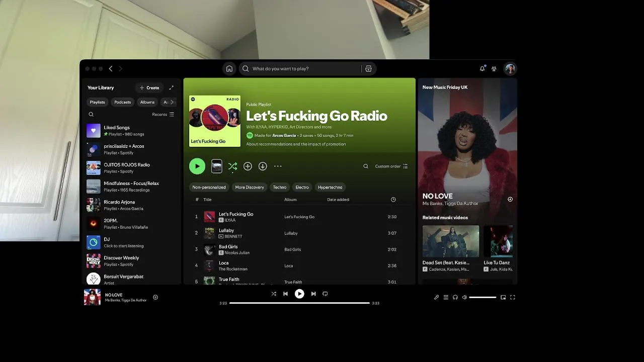The image size is (644, 362).
Task: Open the Like Tu Danz video thumbnail
Action: point(498,241)
